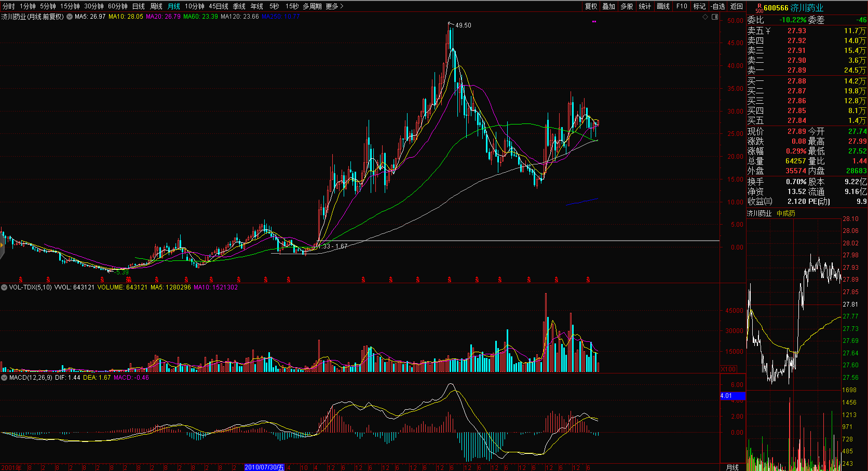This screenshot has height=471, width=868.
Task: Select the 15秒 period tab
Action: tap(292, 6)
